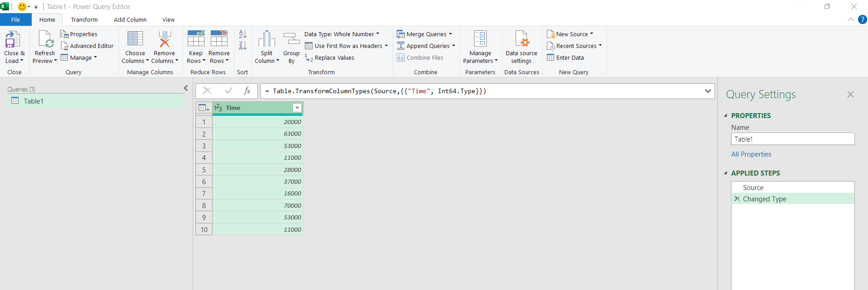Delete the Changed Type step
The height and width of the screenshot is (290, 868).
point(737,199)
